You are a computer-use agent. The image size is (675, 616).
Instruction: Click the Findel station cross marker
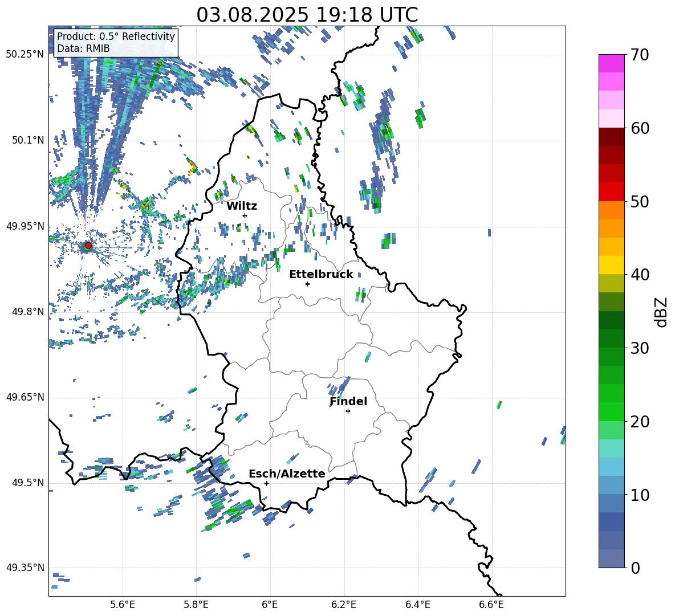click(348, 411)
